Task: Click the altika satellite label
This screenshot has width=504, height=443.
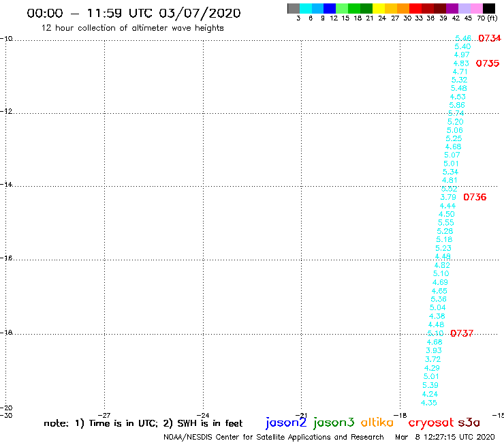Action: (377, 423)
